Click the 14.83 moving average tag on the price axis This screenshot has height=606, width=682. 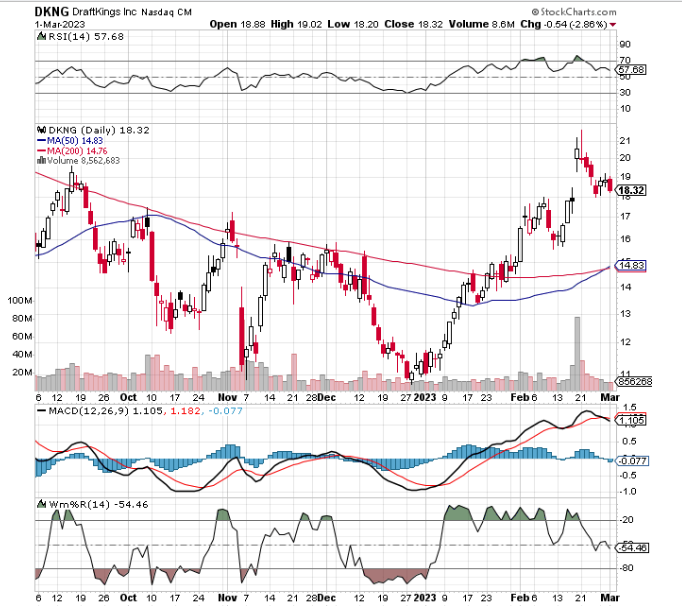632,265
